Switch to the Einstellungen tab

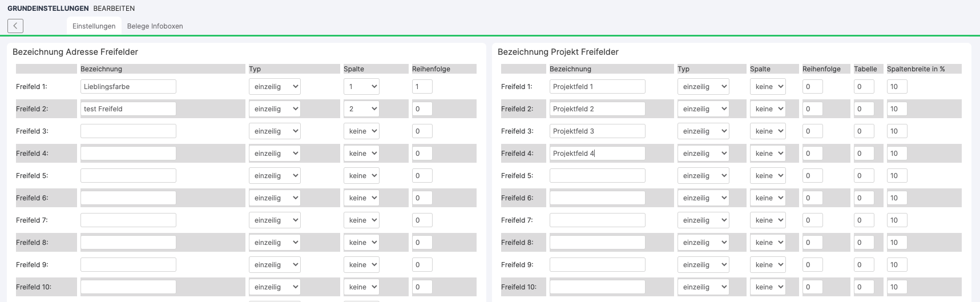pos(94,26)
